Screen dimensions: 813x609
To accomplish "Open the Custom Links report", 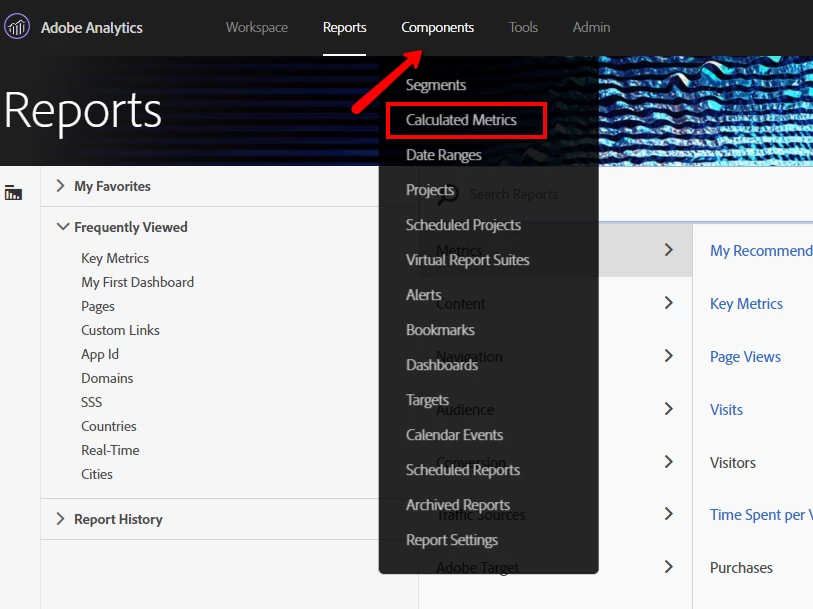I will tap(120, 330).
